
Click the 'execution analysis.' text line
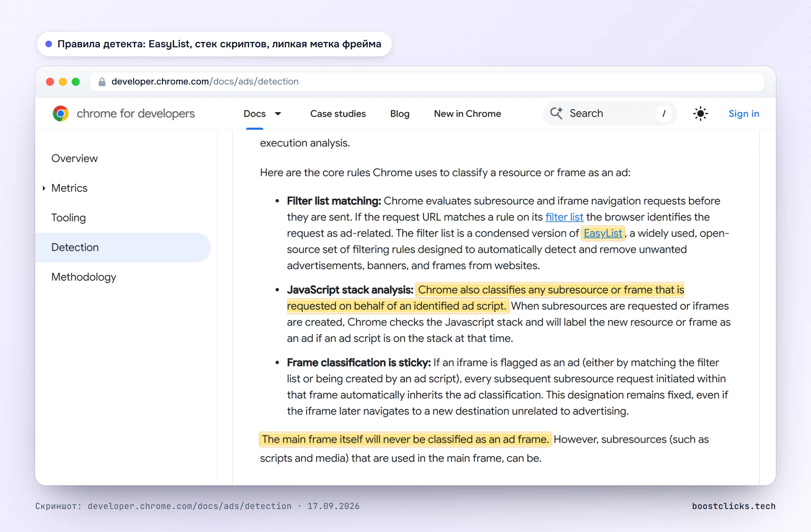305,143
